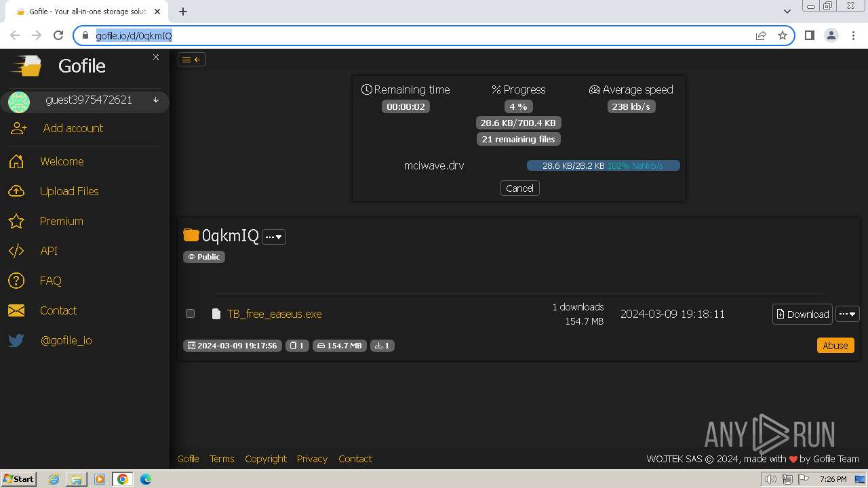The image size is (868, 488).
Task: Click the Welcome home icon
Action: coord(16,161)
